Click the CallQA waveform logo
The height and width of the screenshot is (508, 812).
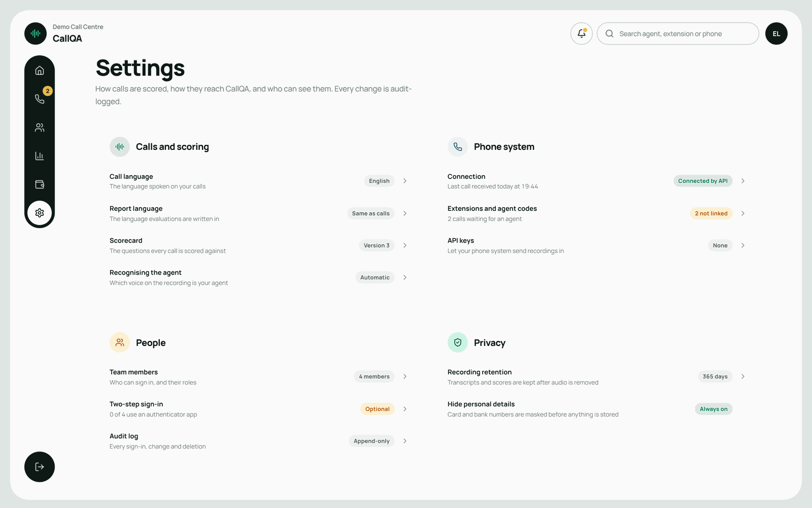36,34
